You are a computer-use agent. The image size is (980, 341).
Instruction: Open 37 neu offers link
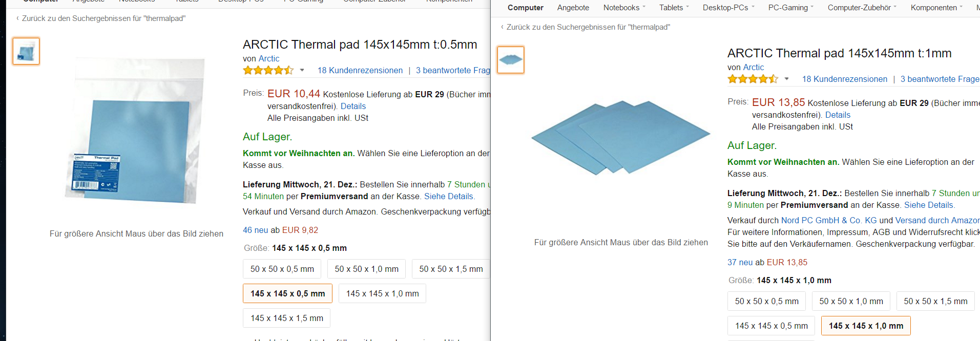[740, 262]
